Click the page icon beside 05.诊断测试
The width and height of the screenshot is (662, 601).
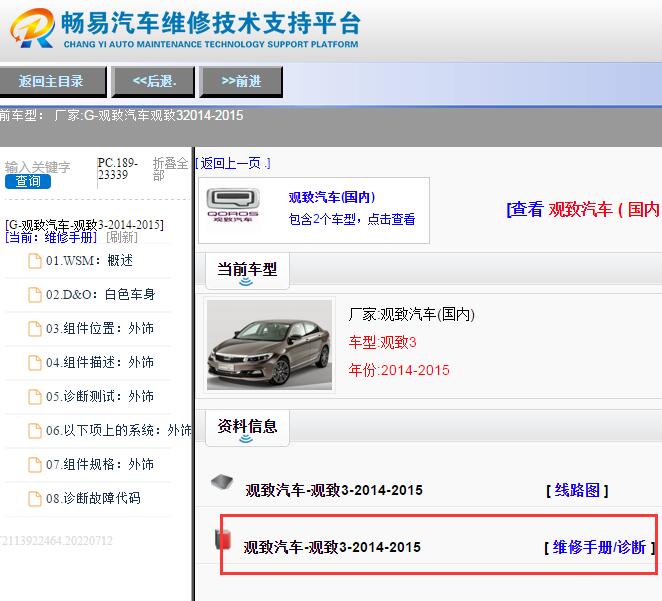coord(35,397)
